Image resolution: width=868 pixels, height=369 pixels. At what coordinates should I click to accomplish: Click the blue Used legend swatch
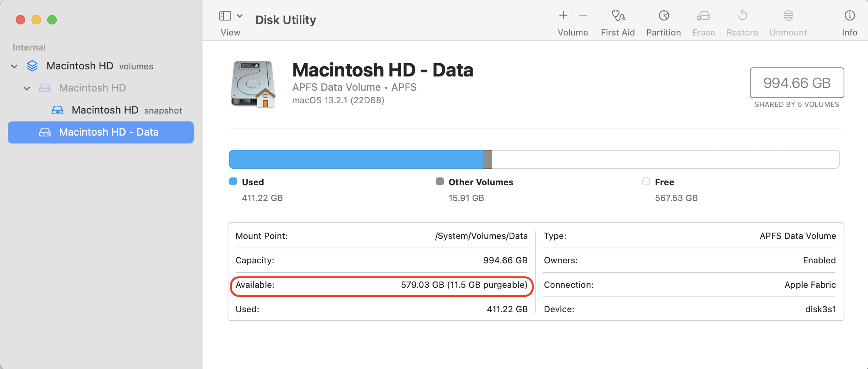pos(233,181)
